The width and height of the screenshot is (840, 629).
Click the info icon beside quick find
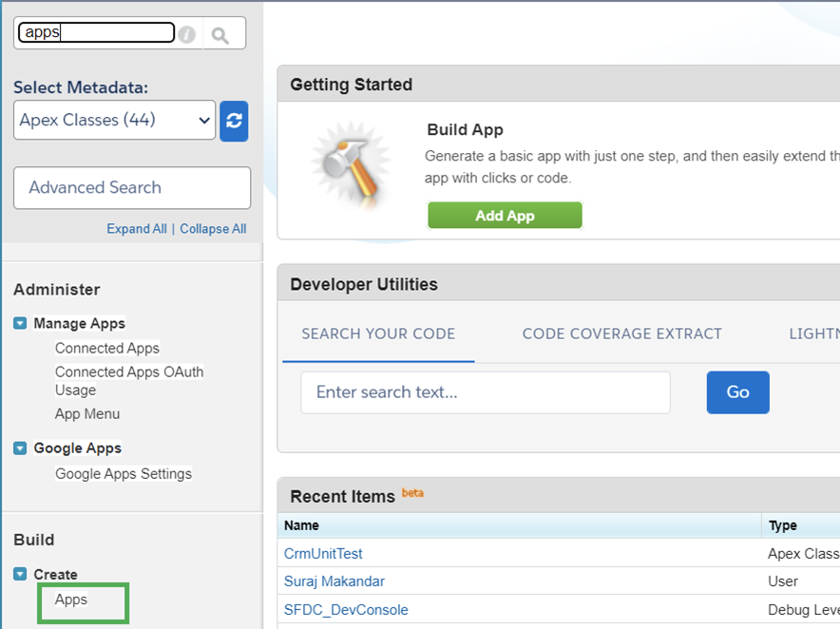(x=187, y=35)
